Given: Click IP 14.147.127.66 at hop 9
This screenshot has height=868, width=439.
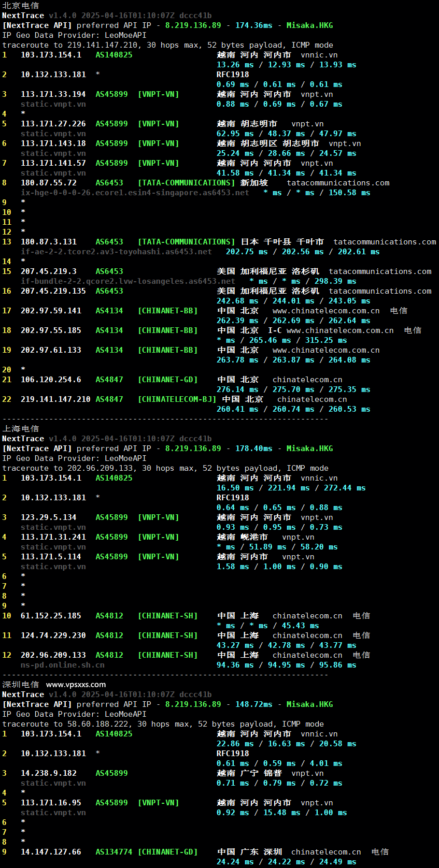Looking at the screenshot, I should click(x=51, y=852).
